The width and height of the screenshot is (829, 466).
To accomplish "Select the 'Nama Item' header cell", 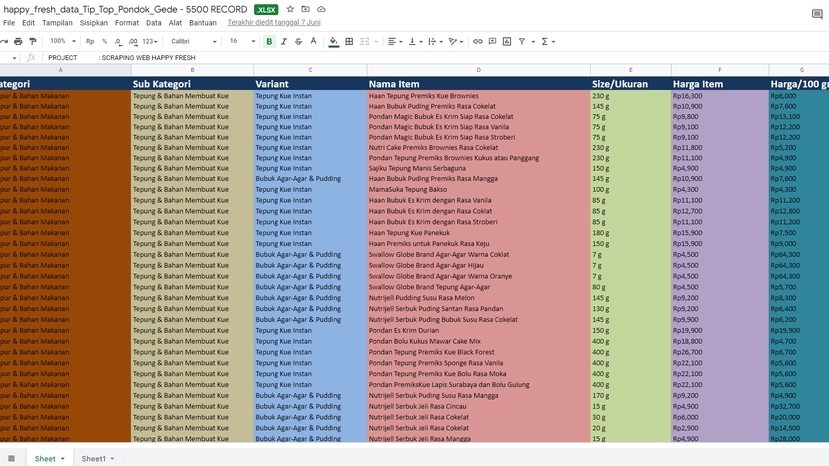I will 478,84.
